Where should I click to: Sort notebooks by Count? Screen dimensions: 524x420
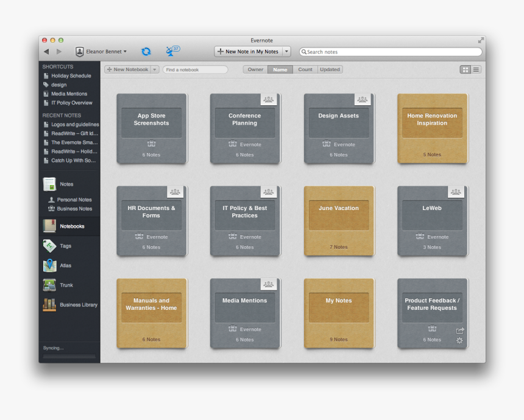click(305, 69)
